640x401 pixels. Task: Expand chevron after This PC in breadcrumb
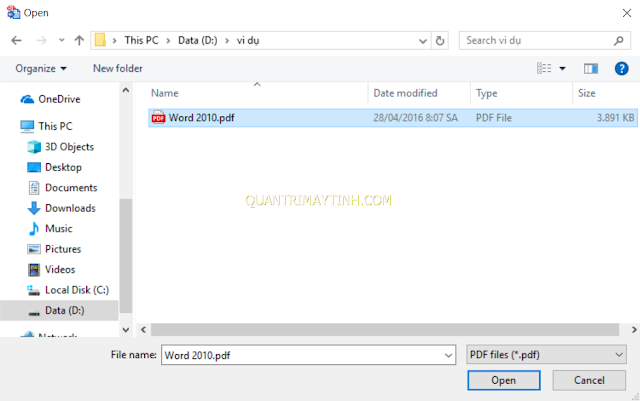168,40
